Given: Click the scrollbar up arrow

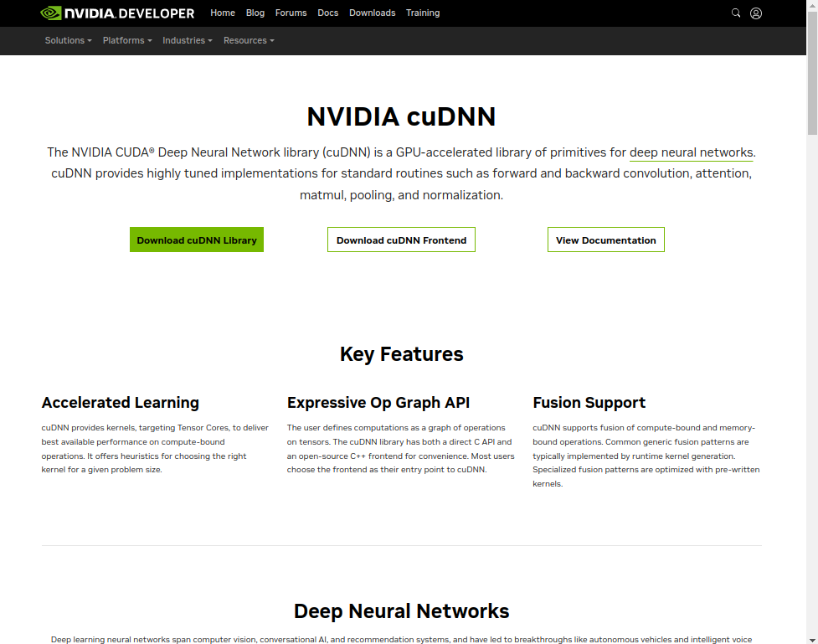Looking at the screenshot, I should (x=812, y=5).
